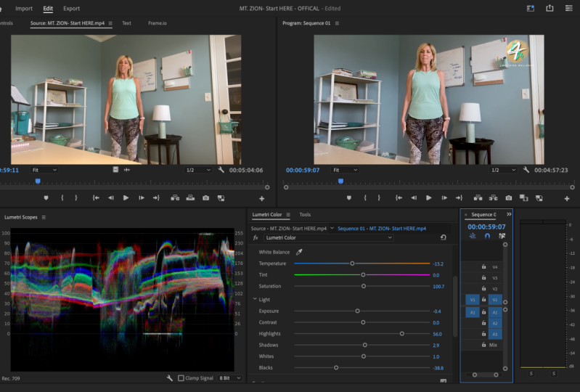Open Program monitor settings wrench

pos(526,170)
